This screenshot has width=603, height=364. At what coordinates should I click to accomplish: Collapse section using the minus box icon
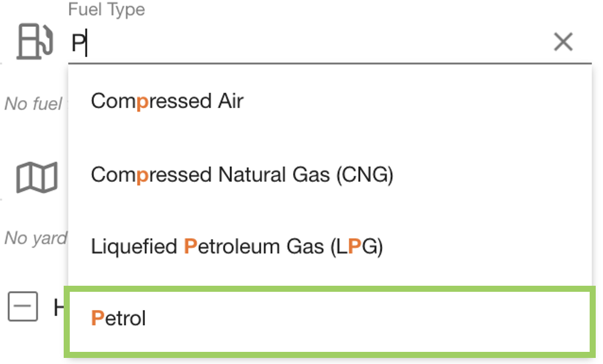coord(23,306)
